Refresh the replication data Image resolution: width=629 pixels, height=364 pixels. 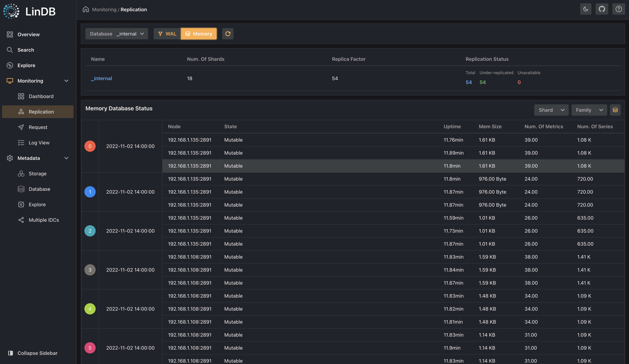pyautogui.click(x=228, y=34)
